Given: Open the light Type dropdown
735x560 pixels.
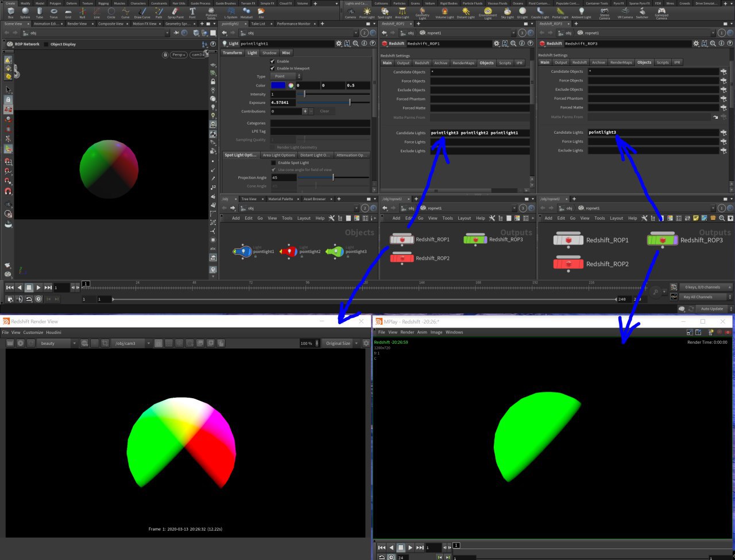Looking at the screenshot, I should 285,76.
